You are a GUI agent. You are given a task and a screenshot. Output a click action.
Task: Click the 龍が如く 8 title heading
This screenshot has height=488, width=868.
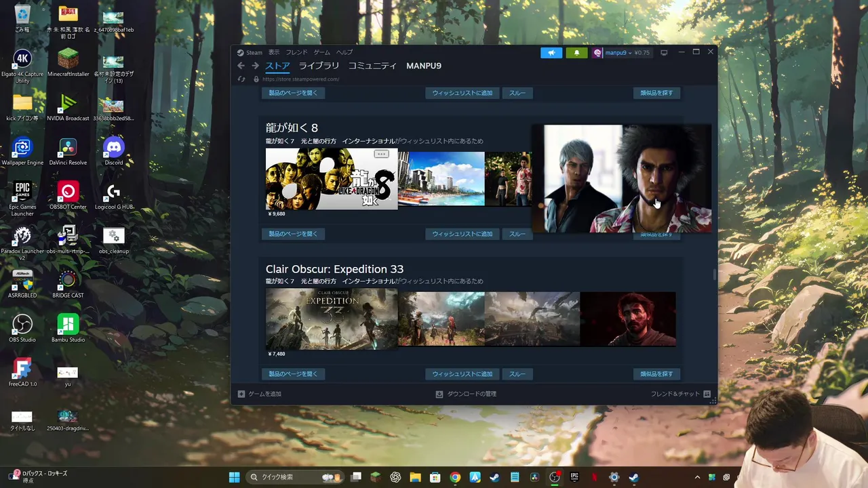pyautogui.click(x=292, y=128)
